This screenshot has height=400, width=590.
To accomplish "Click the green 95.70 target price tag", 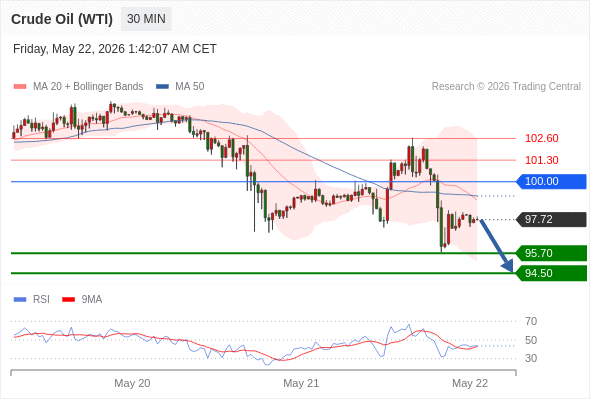I will click(x=551, y=253).
